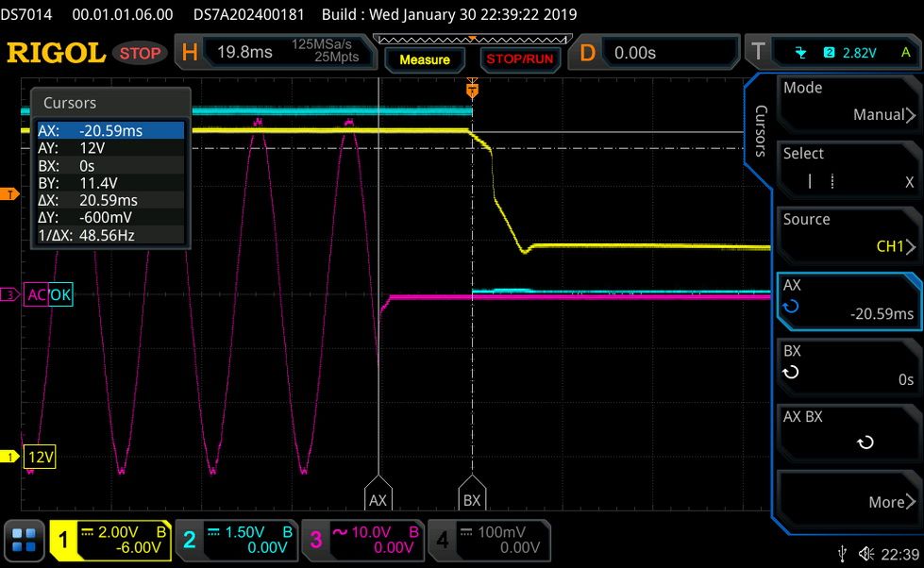The height and width of the screenshot is (568, 924).
Task: Open the trigger T label
Action: [x=758, y=53]
